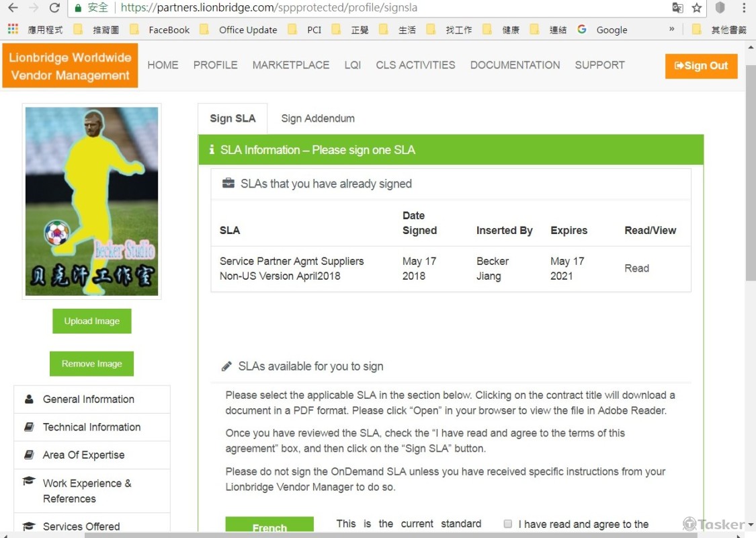Click the browser back arrow

(x=13, y=8)
